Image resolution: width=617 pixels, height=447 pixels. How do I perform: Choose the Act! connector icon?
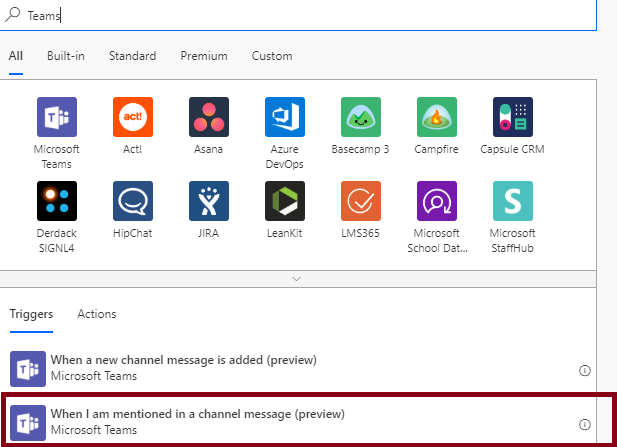133,117
